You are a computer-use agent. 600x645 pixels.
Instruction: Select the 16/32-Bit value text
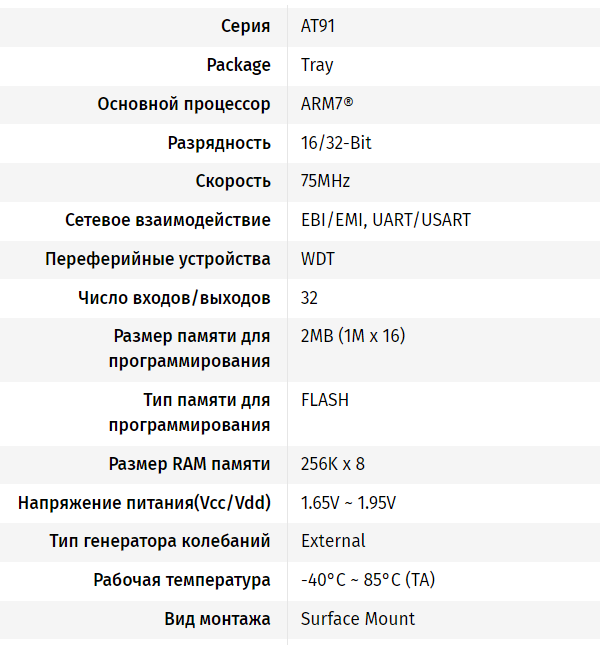(x=336, y=143)
